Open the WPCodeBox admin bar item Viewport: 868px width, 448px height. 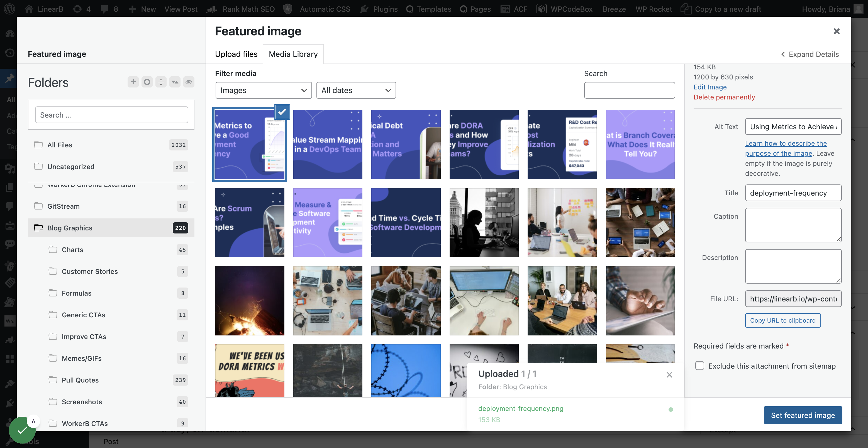click(564, 9)
